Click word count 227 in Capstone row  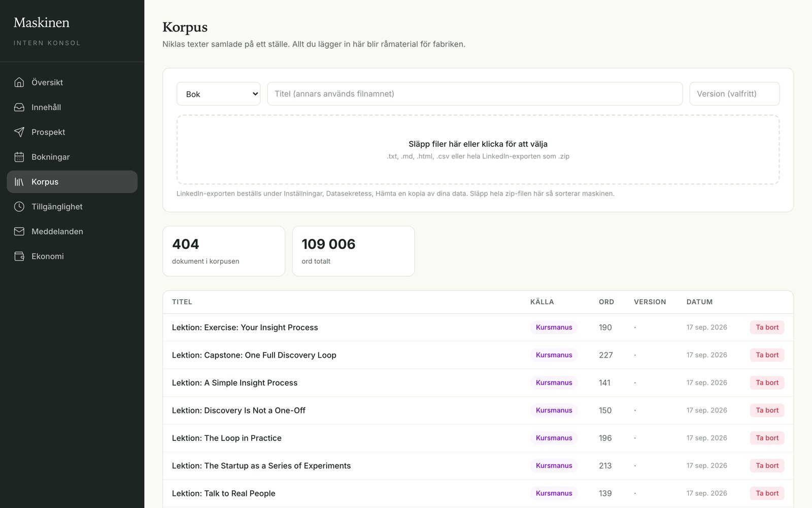click(x=605, y=355)
